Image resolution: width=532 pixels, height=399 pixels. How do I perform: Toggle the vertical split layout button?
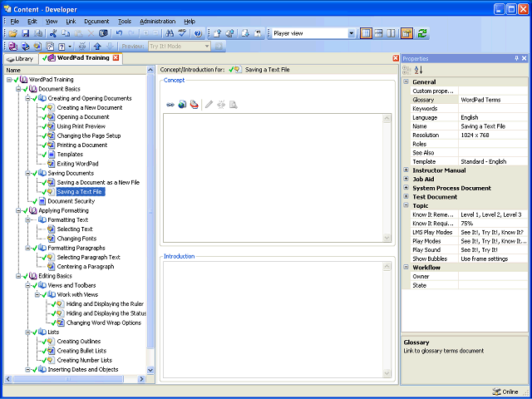coord(366,33)
